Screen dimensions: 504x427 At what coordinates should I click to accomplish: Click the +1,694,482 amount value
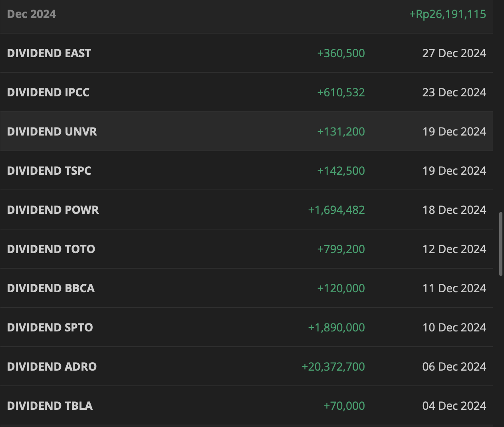click(x=336, y=210)
